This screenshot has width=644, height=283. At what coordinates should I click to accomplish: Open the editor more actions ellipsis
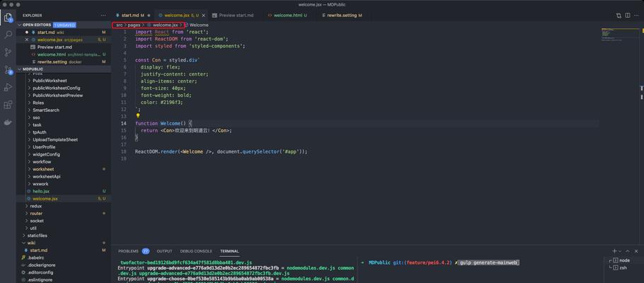636,15
